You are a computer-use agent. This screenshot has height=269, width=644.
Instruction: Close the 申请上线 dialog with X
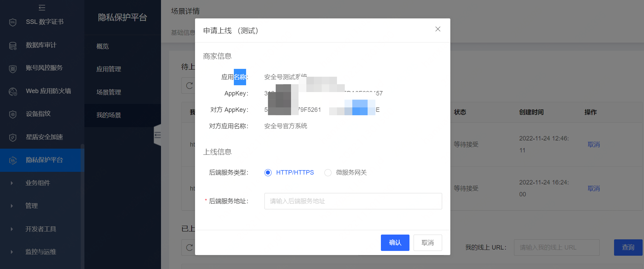point(438,29)
